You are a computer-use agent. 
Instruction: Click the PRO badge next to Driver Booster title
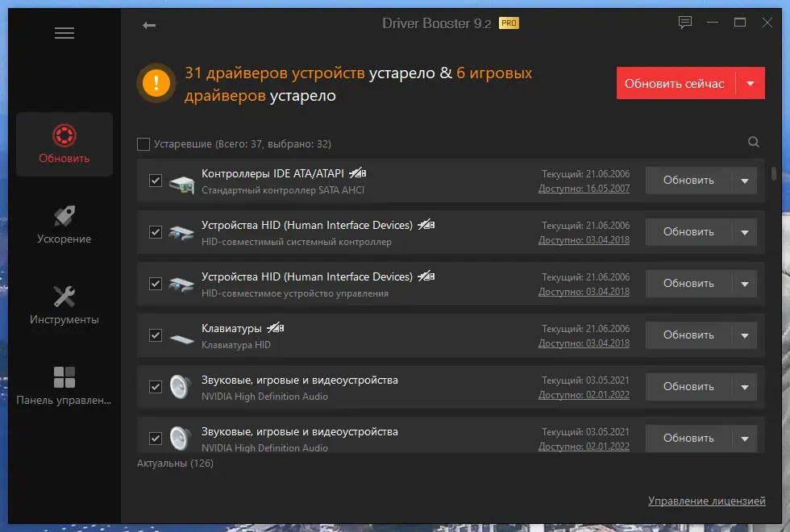[509, 23]
